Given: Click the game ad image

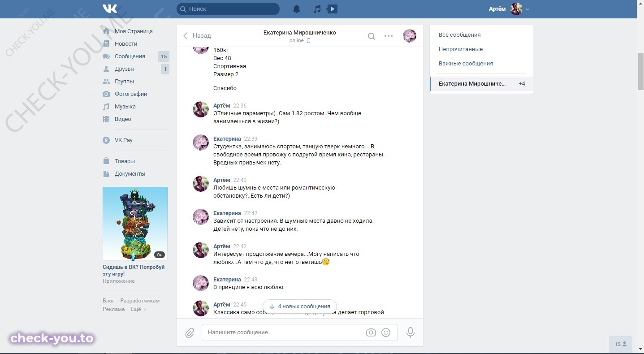Looking at the screenshot, I should (135, 224).
